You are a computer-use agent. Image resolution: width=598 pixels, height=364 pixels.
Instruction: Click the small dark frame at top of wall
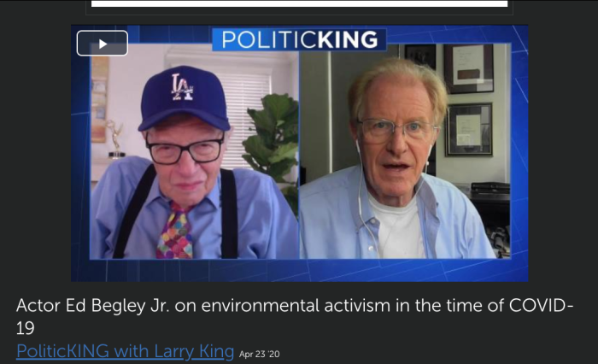coord(420,57)
